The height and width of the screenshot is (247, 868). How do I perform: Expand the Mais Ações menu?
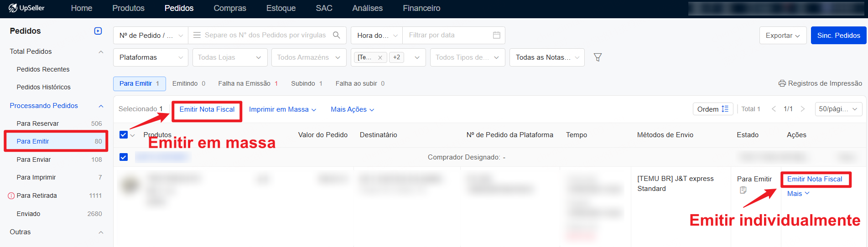coord(353,109)
